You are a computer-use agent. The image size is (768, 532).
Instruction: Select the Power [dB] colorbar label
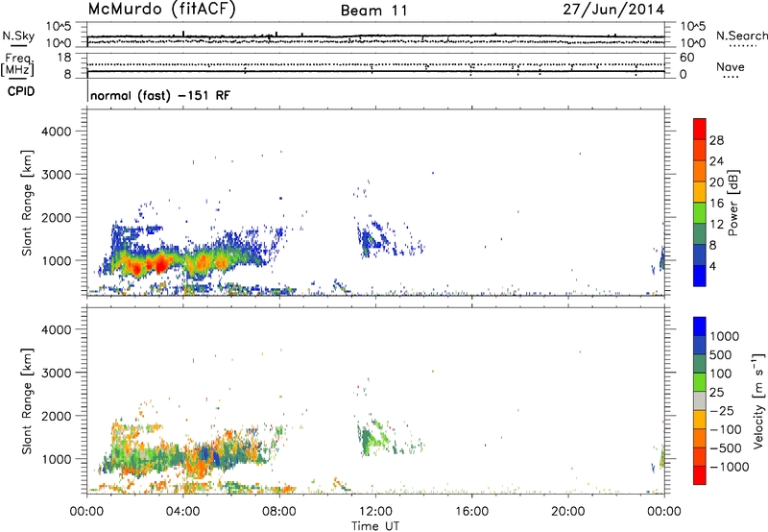coord(732,203)
